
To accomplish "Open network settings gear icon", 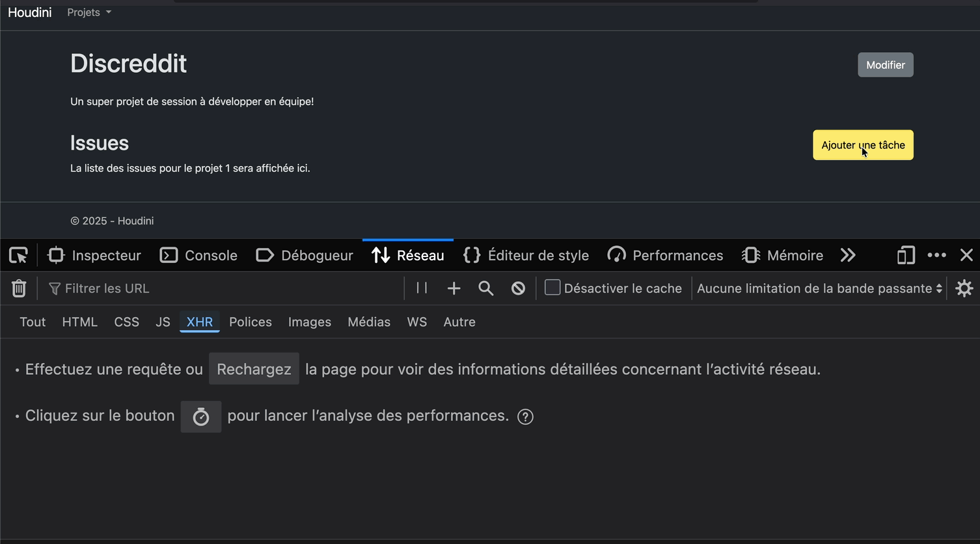I will point(964,288).
